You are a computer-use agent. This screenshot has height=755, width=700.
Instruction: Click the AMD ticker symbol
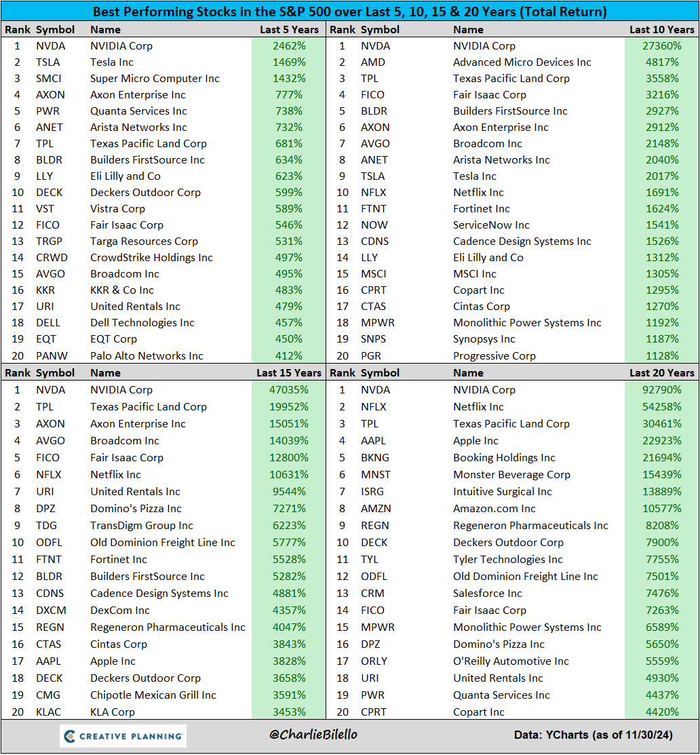373,62
